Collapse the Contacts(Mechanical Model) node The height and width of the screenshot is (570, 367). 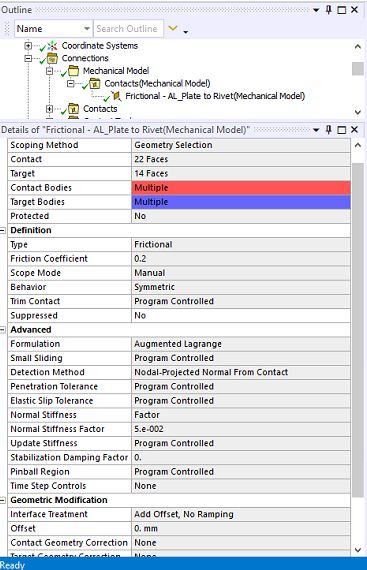[x=71, y=84]
